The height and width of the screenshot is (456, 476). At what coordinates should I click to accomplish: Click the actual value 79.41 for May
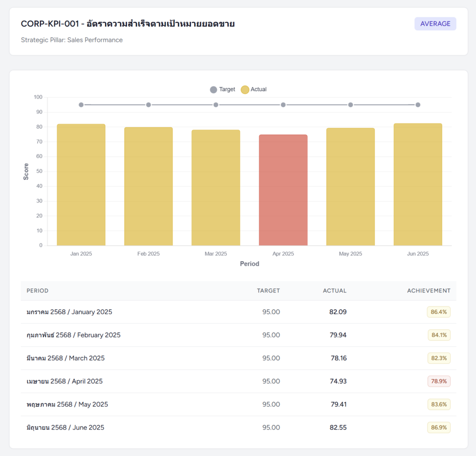coord(338,404)
